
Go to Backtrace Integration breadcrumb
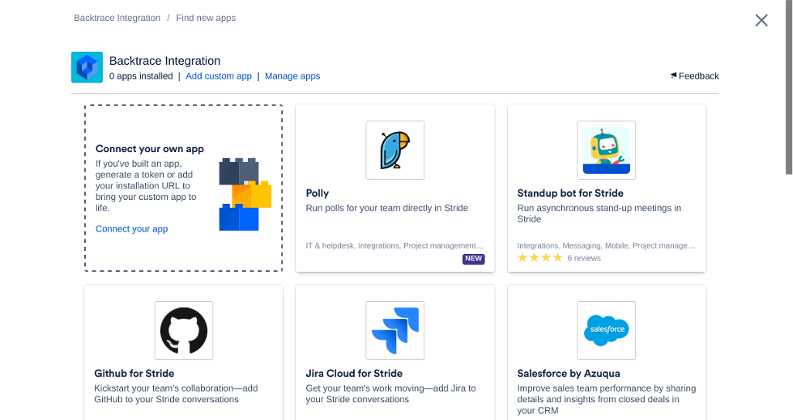(115, 18)
